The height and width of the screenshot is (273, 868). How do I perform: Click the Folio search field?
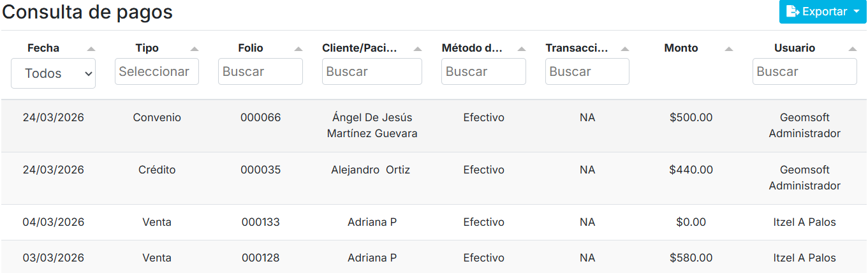pyautogui.click(x=260, y=71)
